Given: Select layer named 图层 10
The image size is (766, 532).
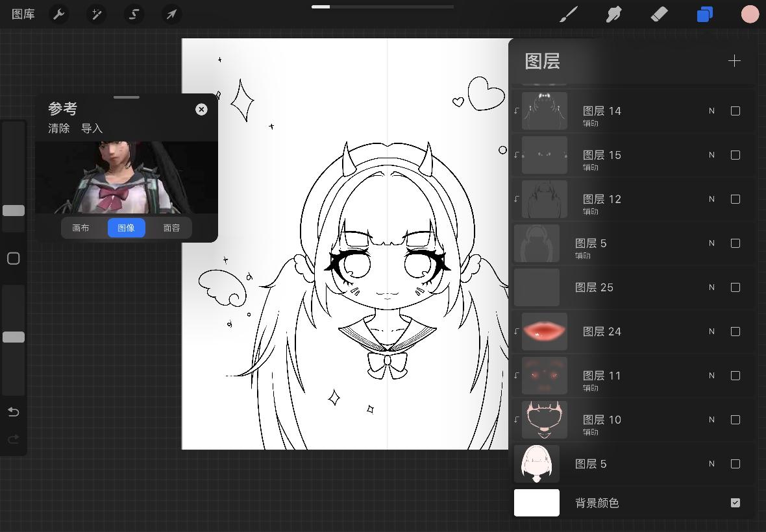Looking at the screenshot, I should point(601,420).
